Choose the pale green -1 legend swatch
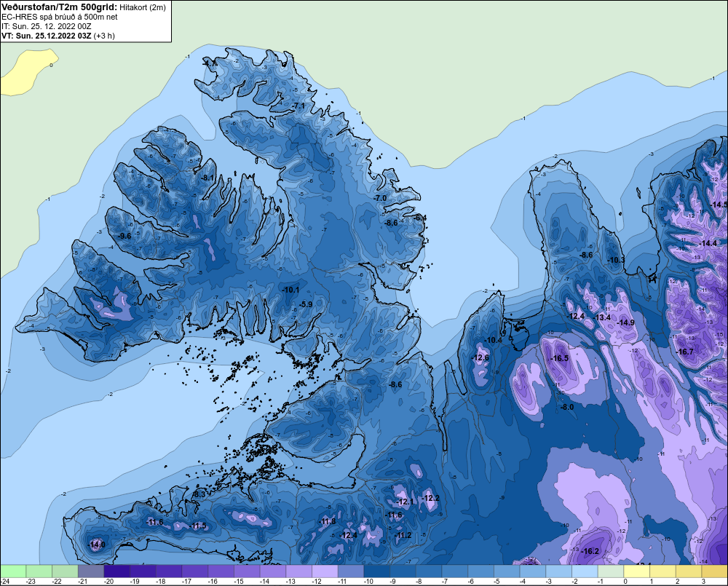The image size is (728, 586). point(611,571)
